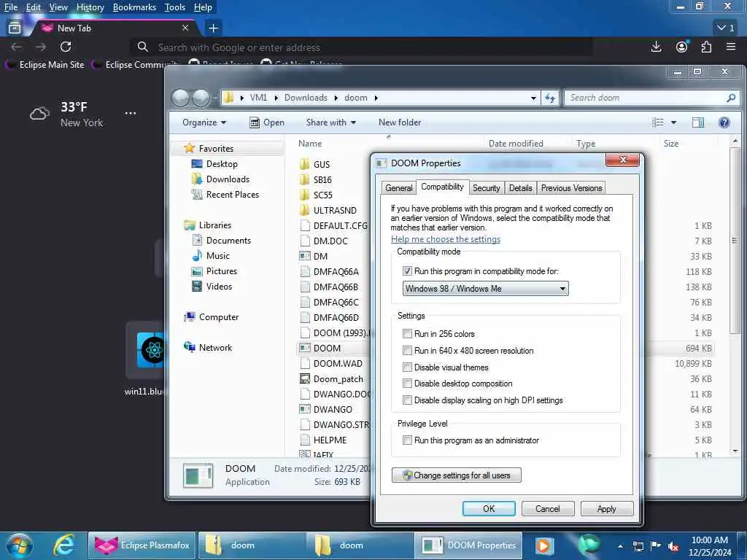Show hidden tray icons arrow
The image size is (747, 560).
pyautogui.click(x=620, y=546)
